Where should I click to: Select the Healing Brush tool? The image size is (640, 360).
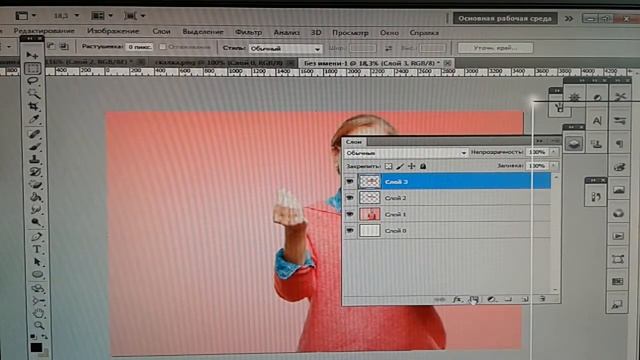click(35, 133)
